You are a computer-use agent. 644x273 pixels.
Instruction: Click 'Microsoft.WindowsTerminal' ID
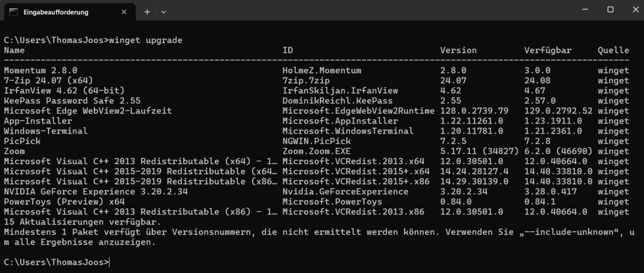348,131
